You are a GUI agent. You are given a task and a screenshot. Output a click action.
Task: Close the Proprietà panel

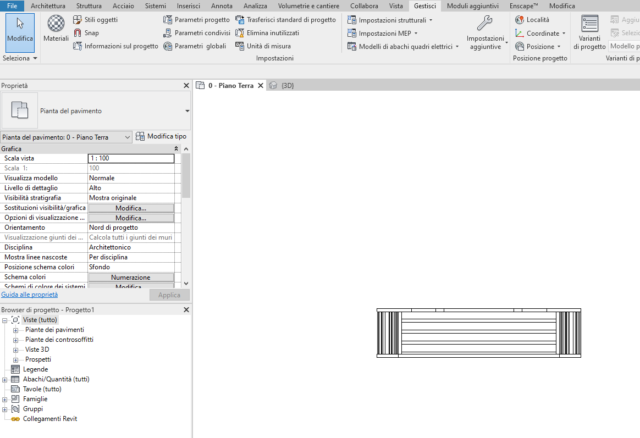pos(186,85)
